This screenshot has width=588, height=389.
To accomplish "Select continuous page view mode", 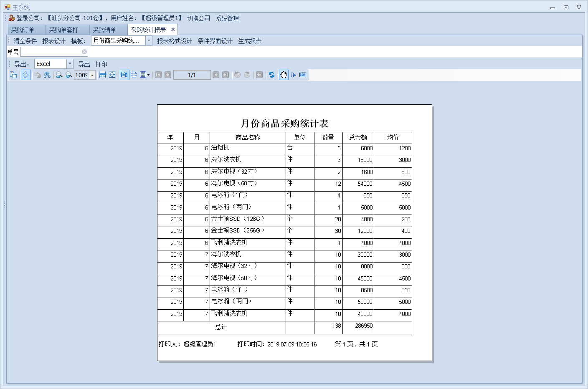I will click(x=134, y=75).
